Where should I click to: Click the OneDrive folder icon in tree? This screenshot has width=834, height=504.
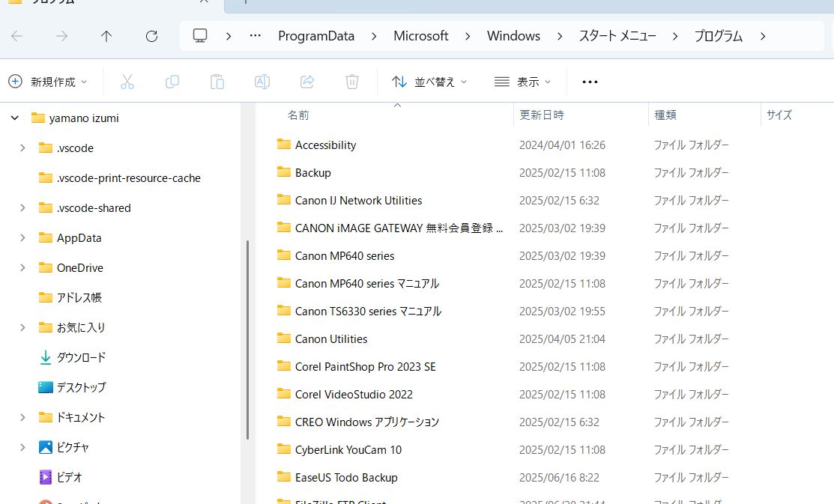(x=46, y=267)
